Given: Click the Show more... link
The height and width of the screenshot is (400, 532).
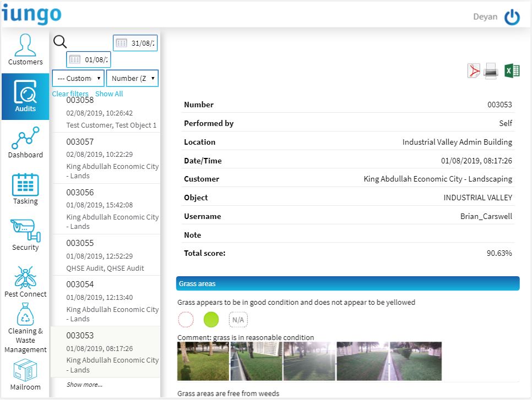Looking at the screenshot, I should (84, 385).
